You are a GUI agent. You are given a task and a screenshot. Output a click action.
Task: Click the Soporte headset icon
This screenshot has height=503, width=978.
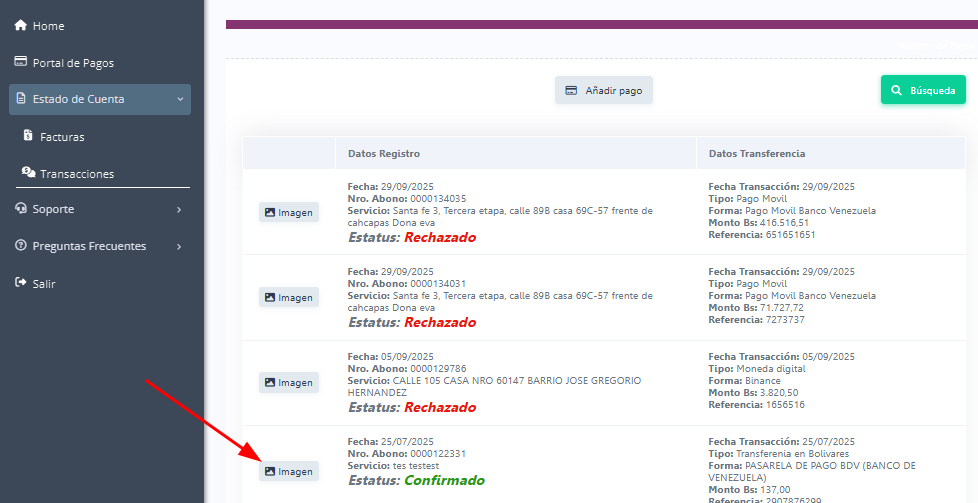[x=20, y=209]
